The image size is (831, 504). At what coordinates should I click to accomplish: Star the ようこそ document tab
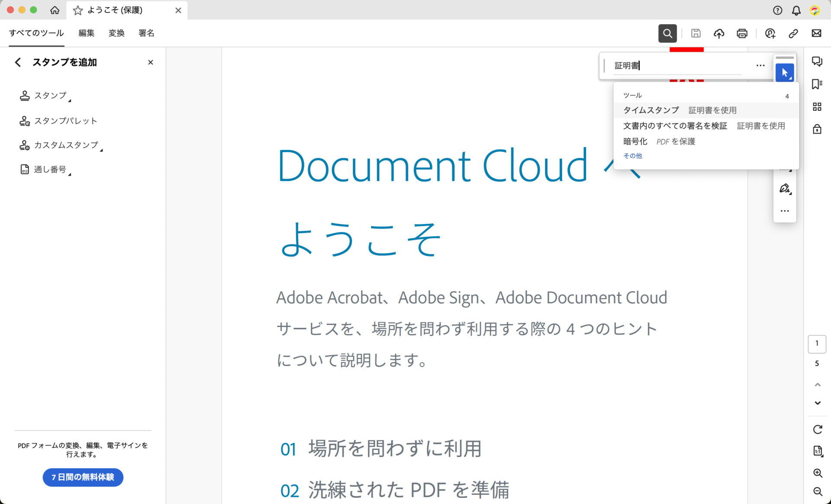78,10
